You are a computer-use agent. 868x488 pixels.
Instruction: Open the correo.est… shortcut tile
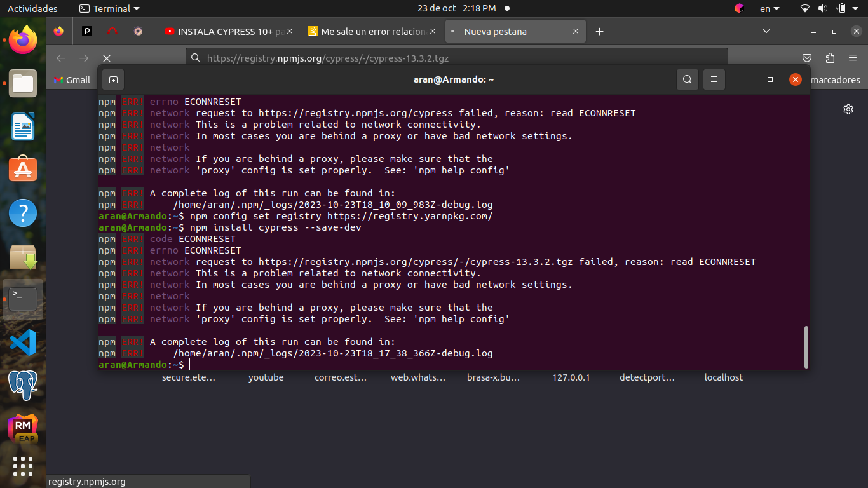[x=341, y=377]
